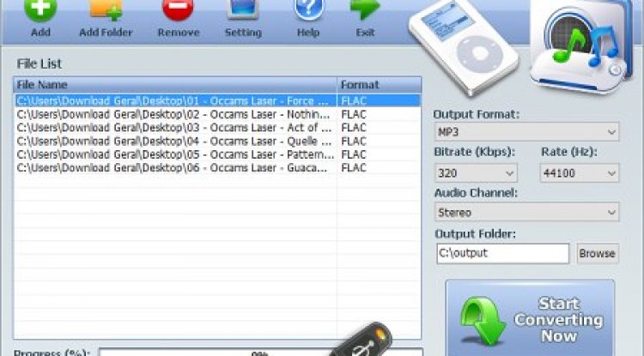The width and height of the screenshot is (644, 356).
Task: Click the Start Converting Now text
Action: [559, 319]
